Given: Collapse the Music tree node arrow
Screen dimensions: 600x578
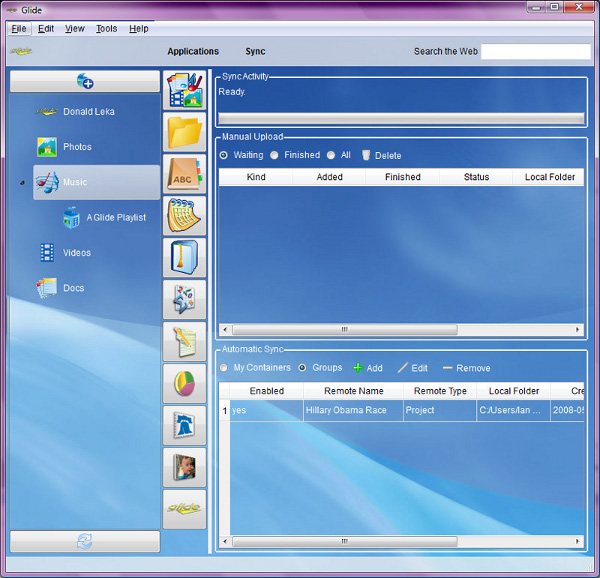Looking at the screenshot, I should tap(22, 184).
